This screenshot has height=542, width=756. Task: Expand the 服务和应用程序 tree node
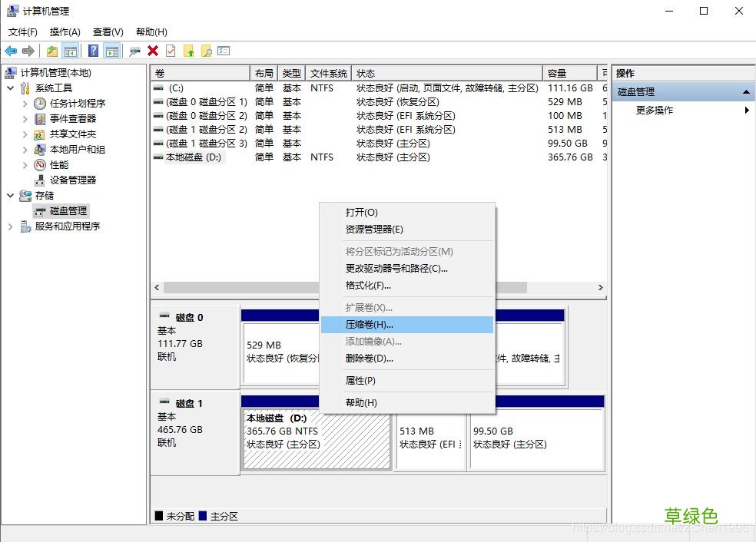coord(10,226)
